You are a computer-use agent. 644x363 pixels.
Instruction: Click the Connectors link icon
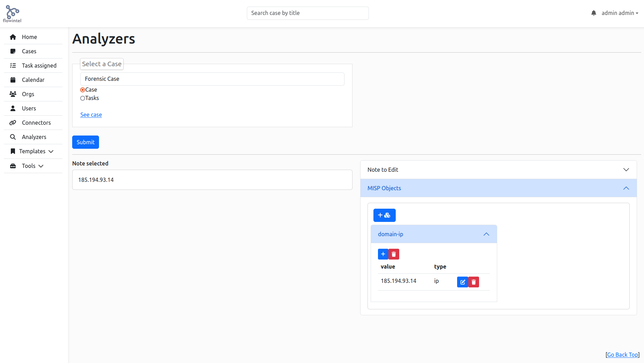click(x=13, y=123)
